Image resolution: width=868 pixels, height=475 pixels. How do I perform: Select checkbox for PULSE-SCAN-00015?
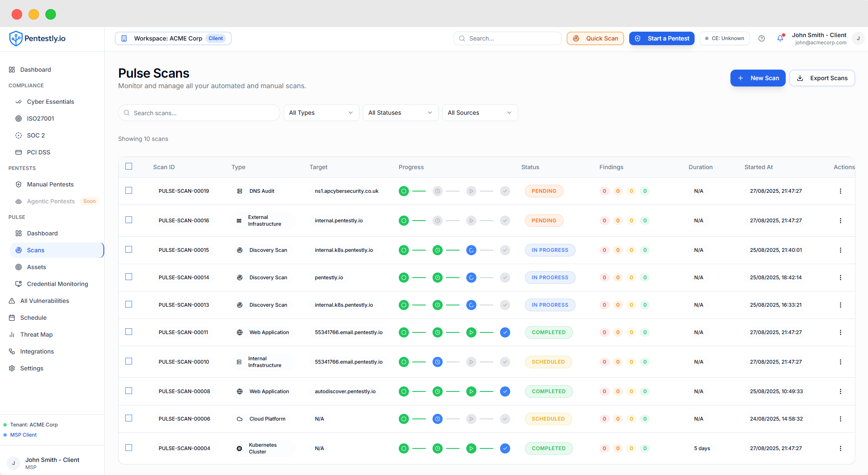click(129, 249)
